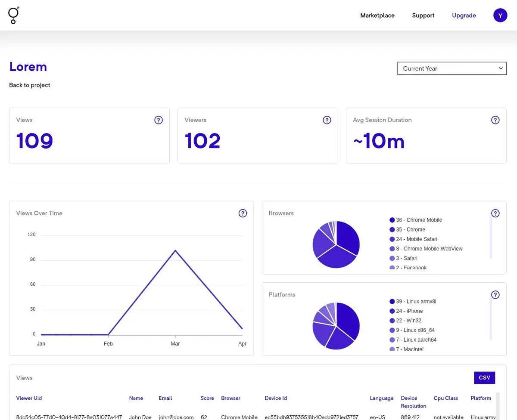This screenshot has height=420, width=517.
Task: Show help for Avg Session Duration
Action: [x=495, y=120]
